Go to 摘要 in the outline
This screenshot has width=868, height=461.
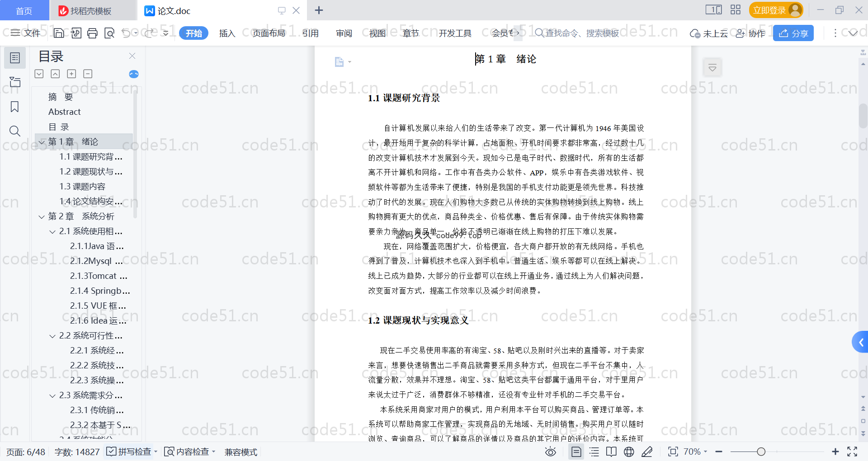(61, 97)
